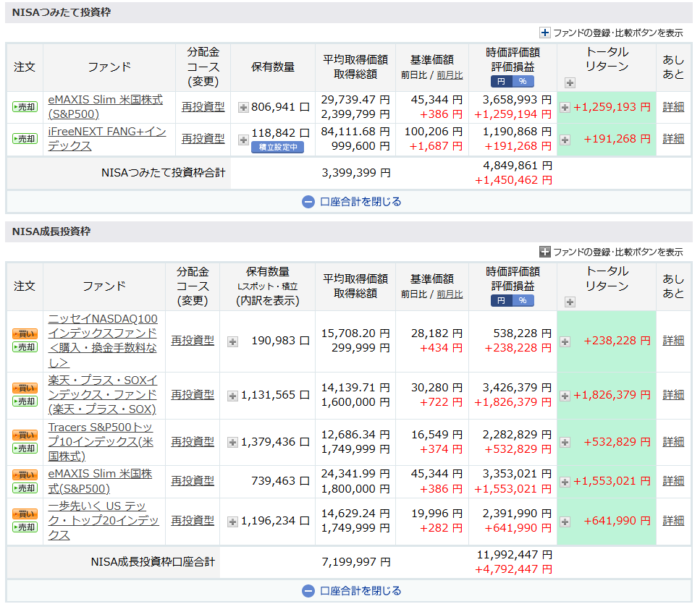Change 再投資型 course for eMAXIS Slim 成長投資枠 row

[193, 481]
